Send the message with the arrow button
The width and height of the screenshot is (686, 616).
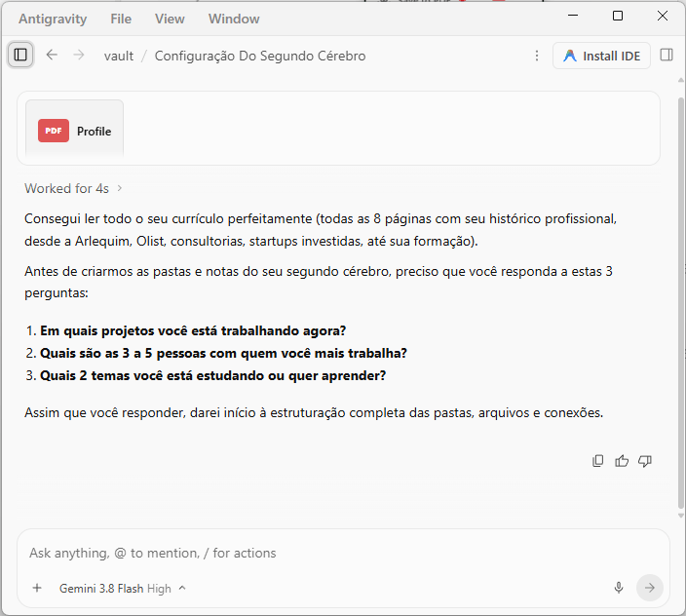point(650,588)
